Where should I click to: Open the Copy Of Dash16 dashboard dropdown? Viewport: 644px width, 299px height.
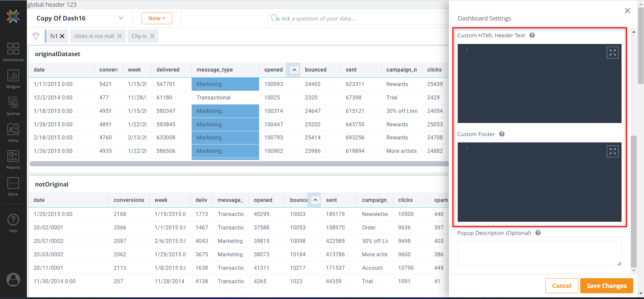click(x=121, y=18)
